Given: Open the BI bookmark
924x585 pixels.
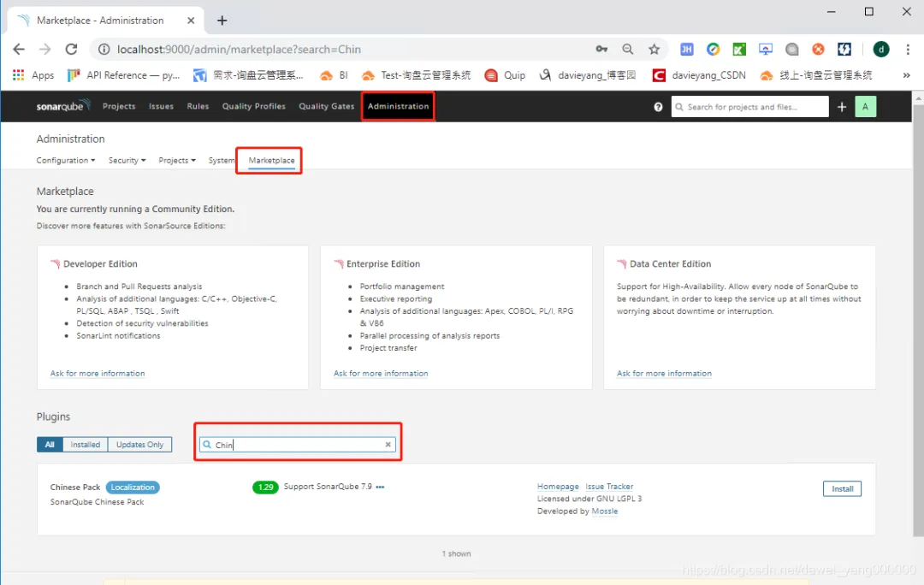Looking at the screenshot, I should pyautogui.click(x=335, y=75).
